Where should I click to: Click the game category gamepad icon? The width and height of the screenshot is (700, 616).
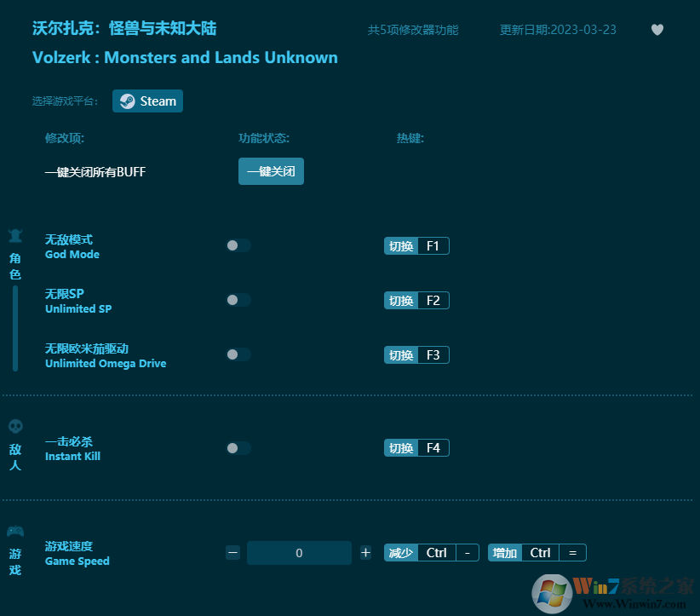pyautogui.click(x=15, y=531)
